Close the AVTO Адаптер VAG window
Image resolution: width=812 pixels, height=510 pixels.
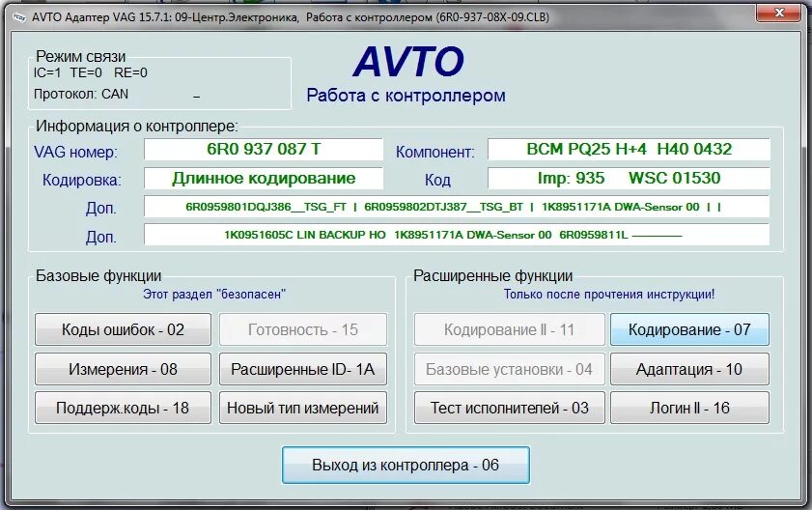coord(779,13)
